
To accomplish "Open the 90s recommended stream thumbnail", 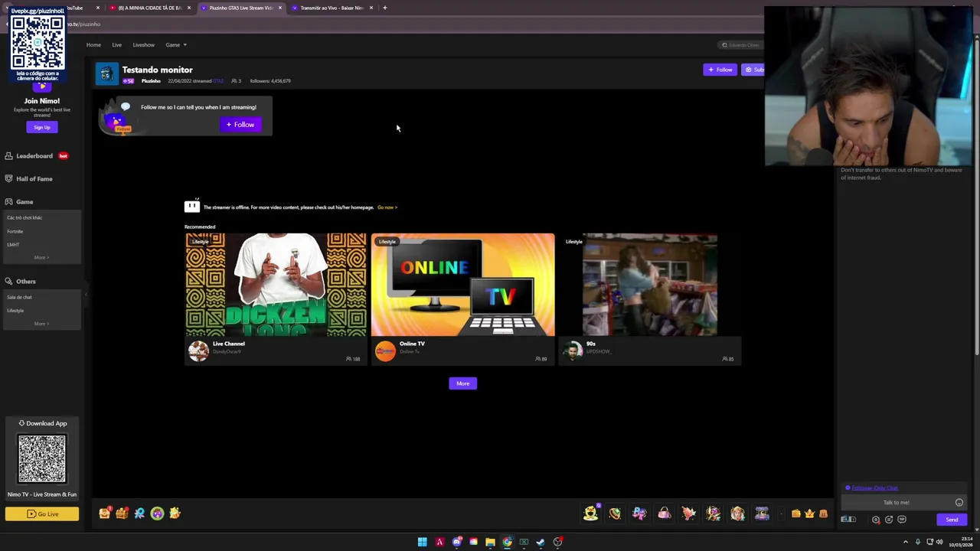I will (x=649, y=285).
